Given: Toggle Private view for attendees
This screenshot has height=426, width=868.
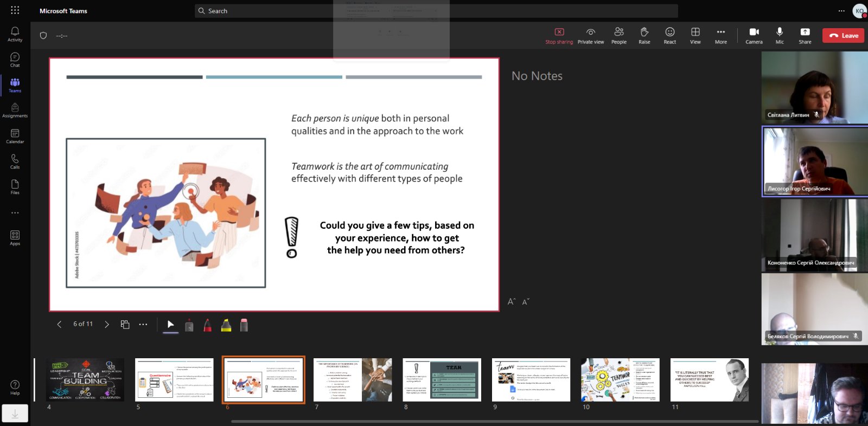Looking at the screenshot, I should pyautogui.click(x=590, y=35).
